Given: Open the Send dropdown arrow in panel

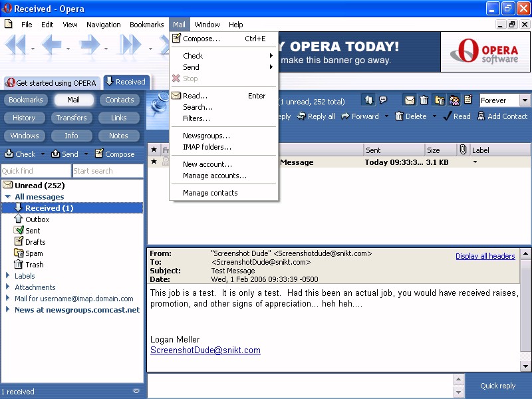Looking at the screenshot, I should tap(86, 154).
